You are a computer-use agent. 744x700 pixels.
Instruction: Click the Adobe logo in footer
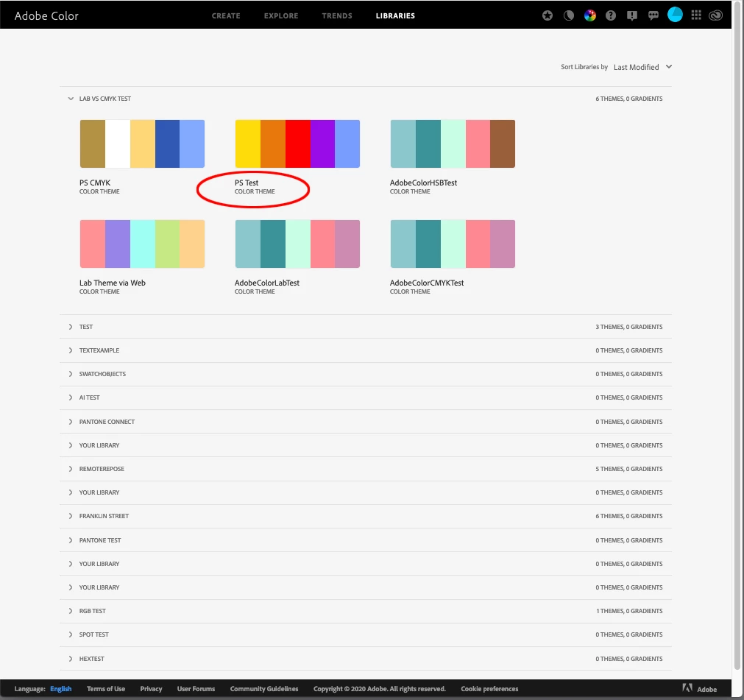(x=699, y=689)
